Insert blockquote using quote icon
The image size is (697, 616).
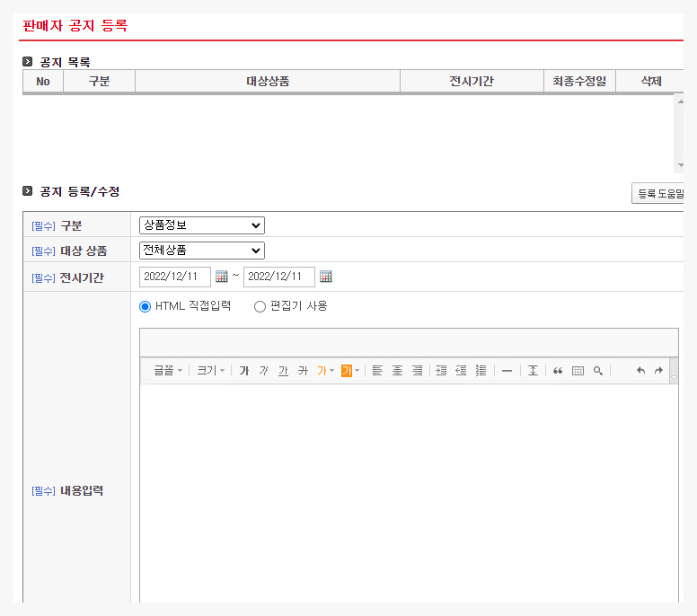pos(558,371)
